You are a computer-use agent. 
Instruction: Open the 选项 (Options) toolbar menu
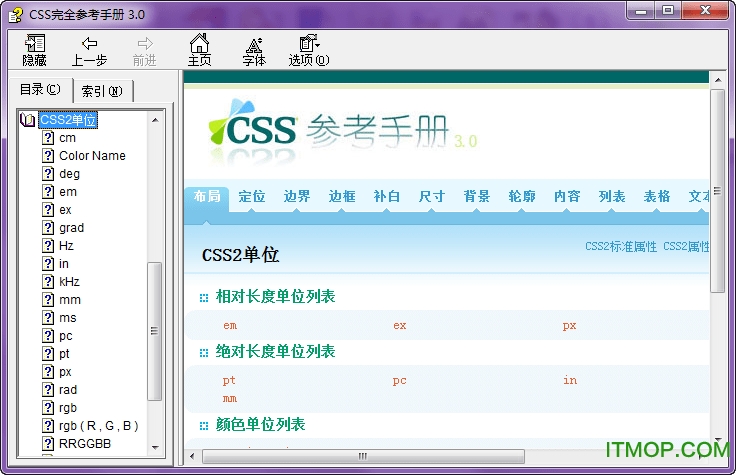[309, 50]
